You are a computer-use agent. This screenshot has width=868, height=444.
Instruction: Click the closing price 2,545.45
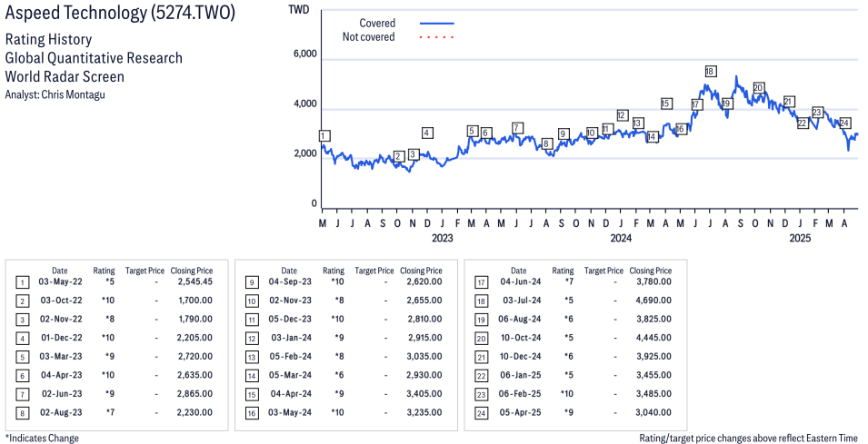point(195,281)
